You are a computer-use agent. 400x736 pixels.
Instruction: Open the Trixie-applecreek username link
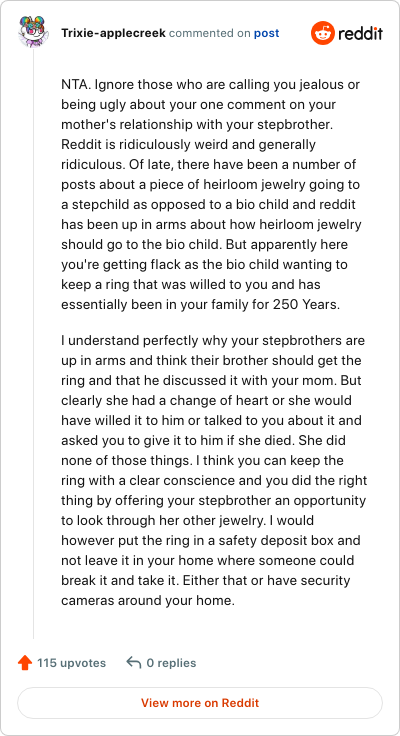pyautogui.click(x=113, y=33)
